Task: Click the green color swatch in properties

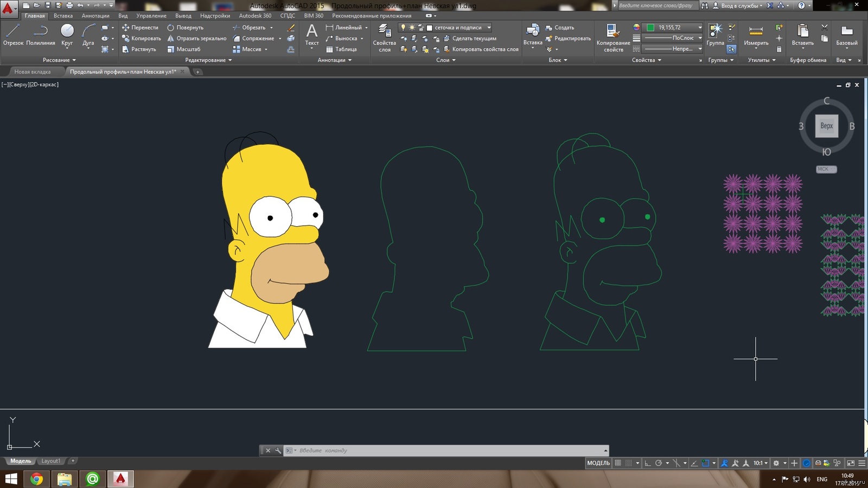Action: click(650, 28)
